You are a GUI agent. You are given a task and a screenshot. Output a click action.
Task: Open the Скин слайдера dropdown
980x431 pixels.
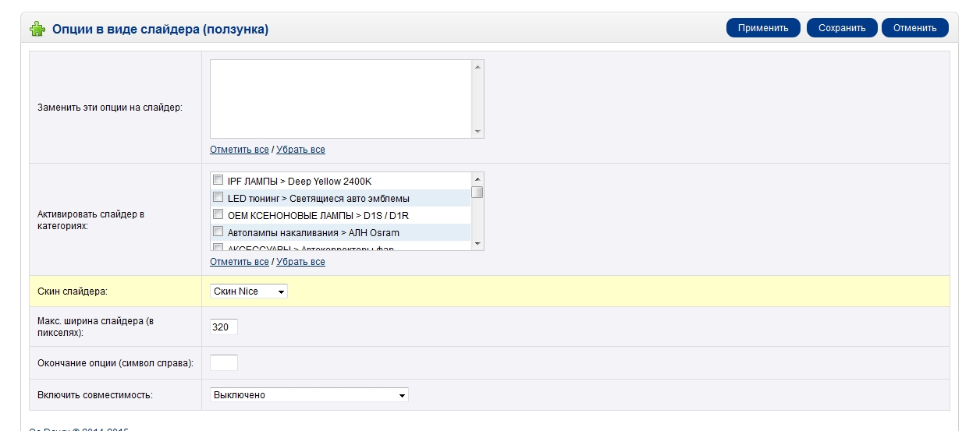[x=249, y=291]
